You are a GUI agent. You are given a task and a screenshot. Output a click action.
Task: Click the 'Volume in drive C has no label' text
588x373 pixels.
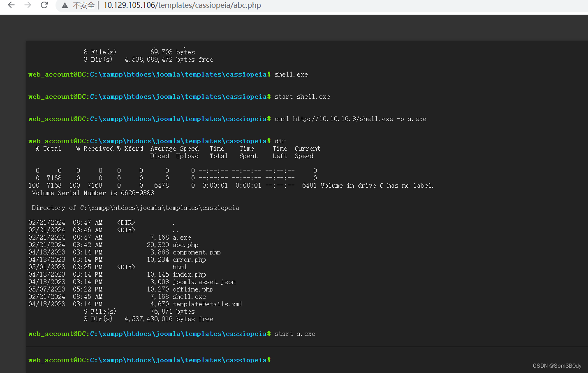[x=377, y=186]
